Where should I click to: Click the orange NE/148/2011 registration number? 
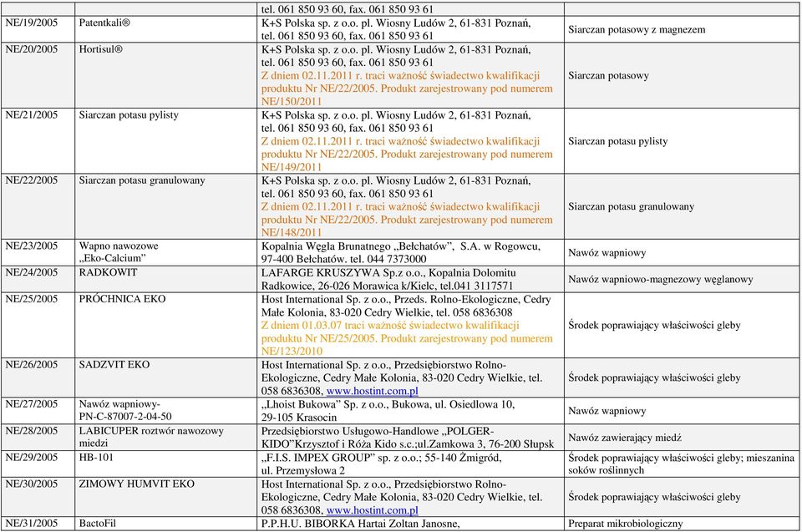coord(292,233)
